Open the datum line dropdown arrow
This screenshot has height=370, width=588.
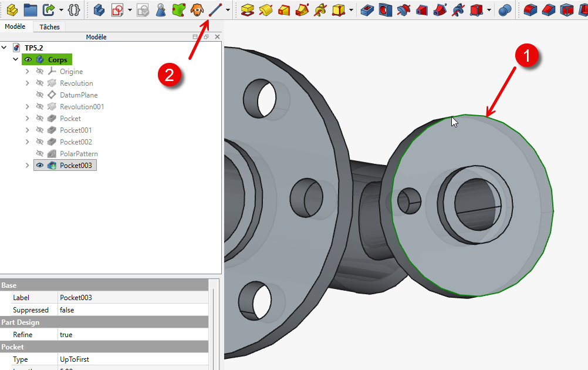coord(228,10)
